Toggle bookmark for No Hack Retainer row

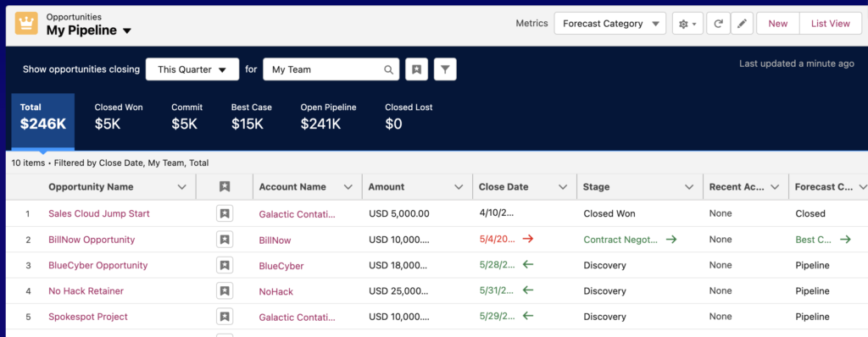coord(224,291)
